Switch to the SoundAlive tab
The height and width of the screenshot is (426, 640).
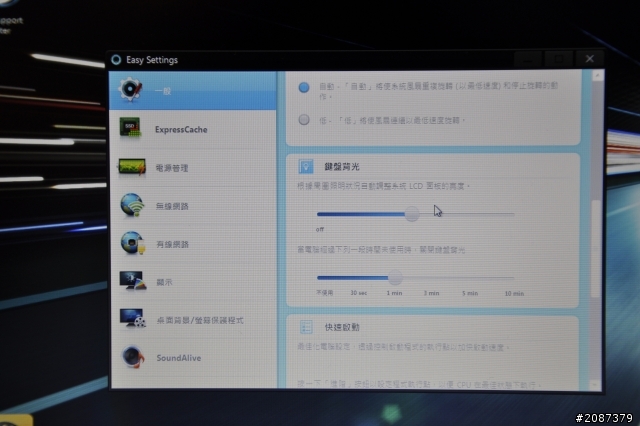pos(193,358)
